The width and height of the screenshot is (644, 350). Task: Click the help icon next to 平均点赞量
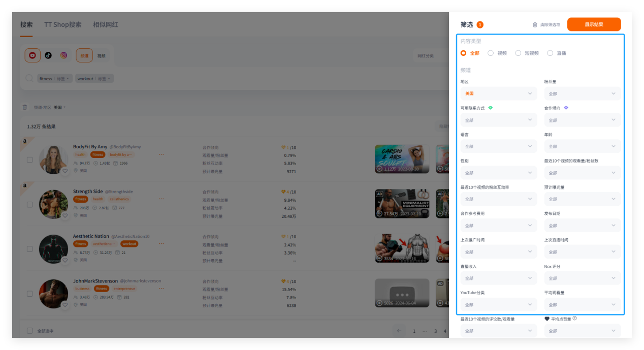(574, 319)
